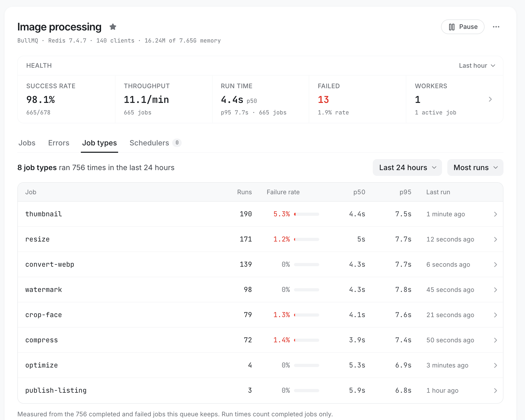Open the three-dot more options menu
Viewport: 525px width, 420px height.
[x=496, y=27]
